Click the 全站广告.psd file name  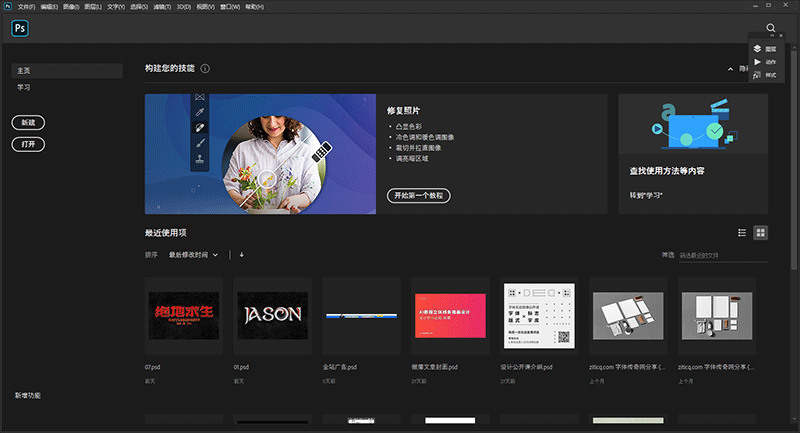(x=340, y=367)
